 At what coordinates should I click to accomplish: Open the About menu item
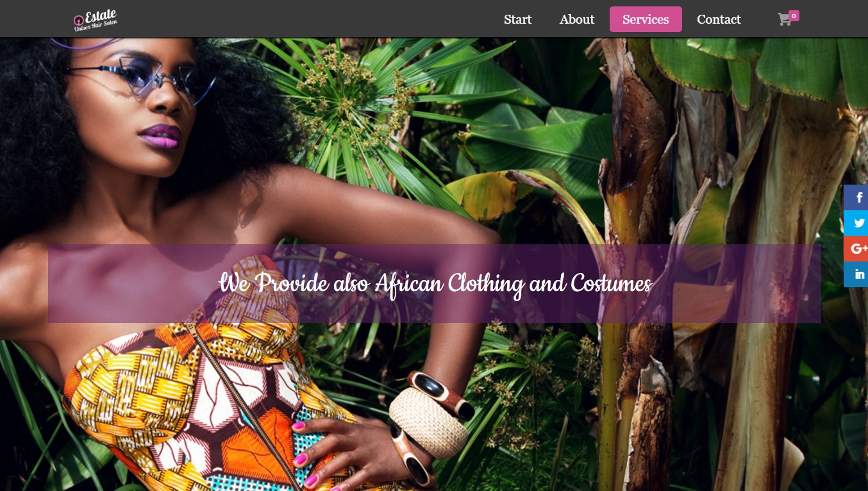pyautogui.click(x=577, y=19)
